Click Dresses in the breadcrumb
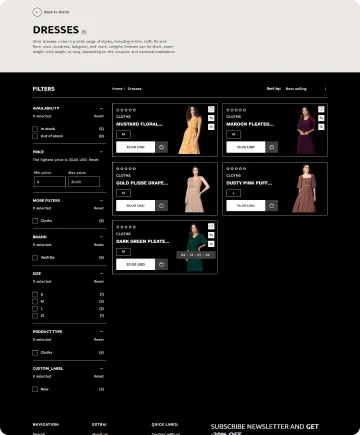This screenshot has height=435, width=360. click(134, 89)
